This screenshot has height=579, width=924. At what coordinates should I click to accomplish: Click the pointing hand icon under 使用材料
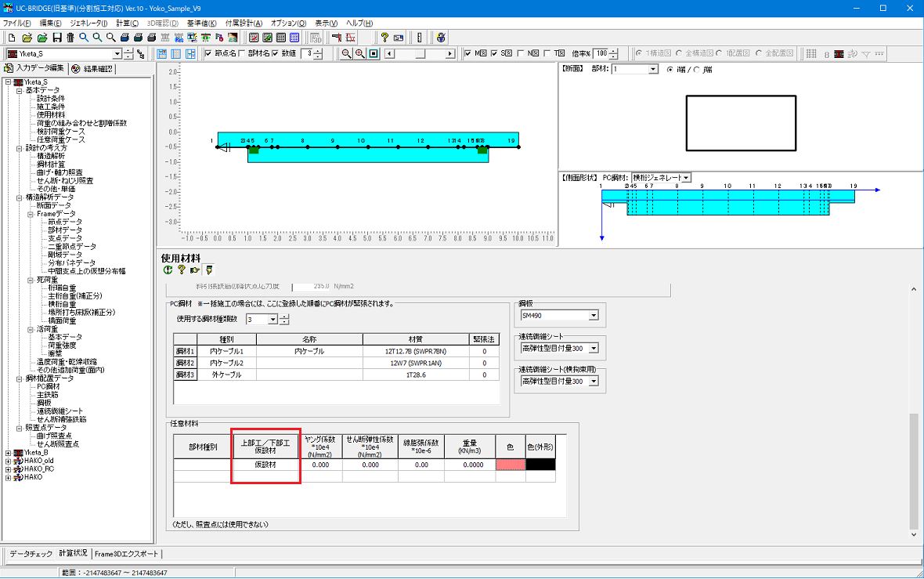coord(195,270)
